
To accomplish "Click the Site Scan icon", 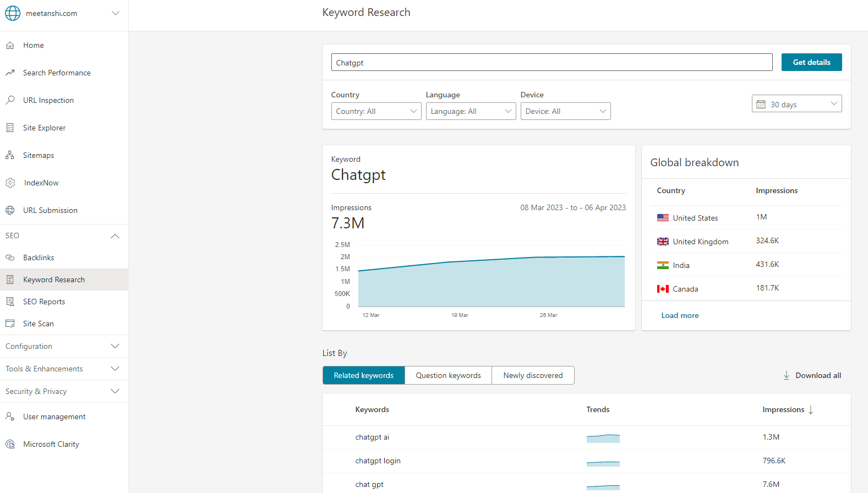I will tap(10, 324).
